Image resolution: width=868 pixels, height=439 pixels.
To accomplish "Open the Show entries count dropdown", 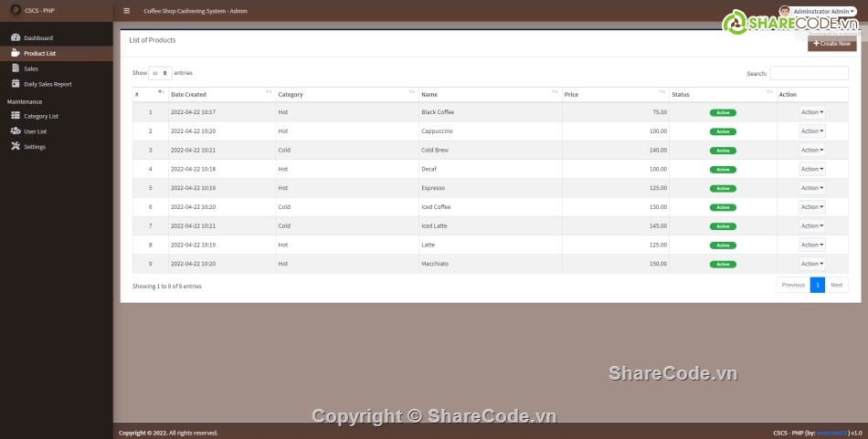I will click(x=160, y=73).
